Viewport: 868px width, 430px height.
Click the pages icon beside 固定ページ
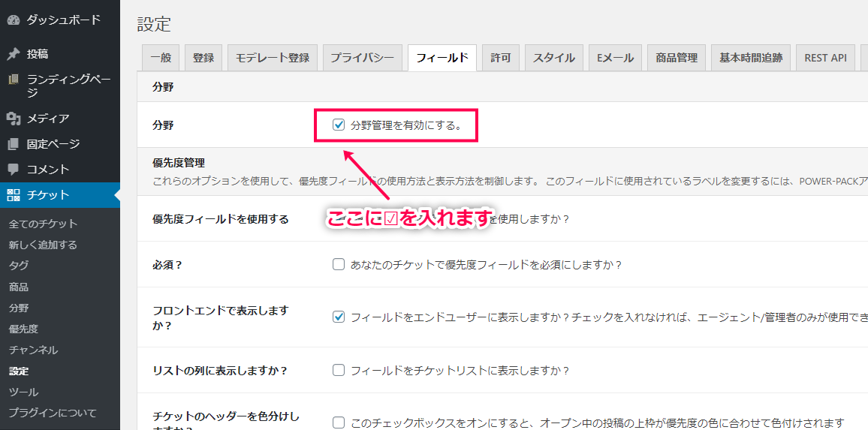point(14,144)
